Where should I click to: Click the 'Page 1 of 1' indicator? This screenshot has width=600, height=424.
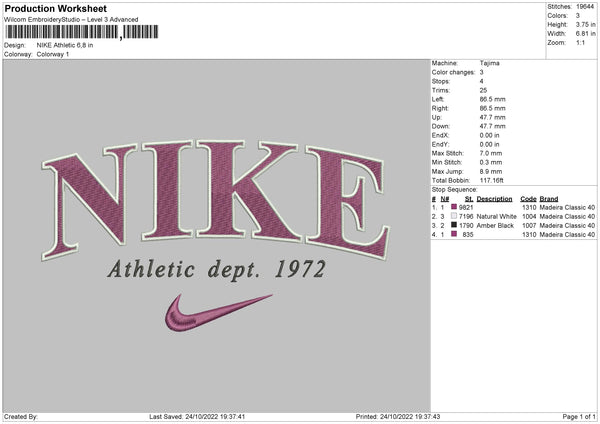(579, 416)
